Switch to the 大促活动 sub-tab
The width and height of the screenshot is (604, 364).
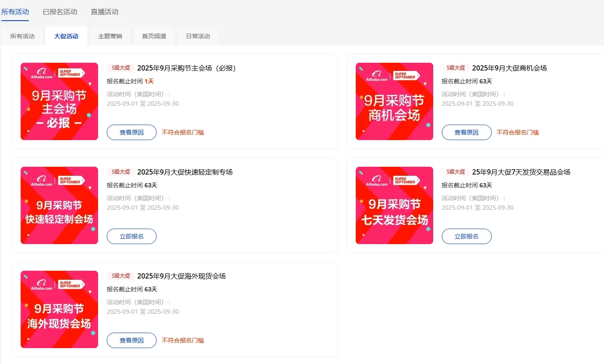(x=66, y=36)
